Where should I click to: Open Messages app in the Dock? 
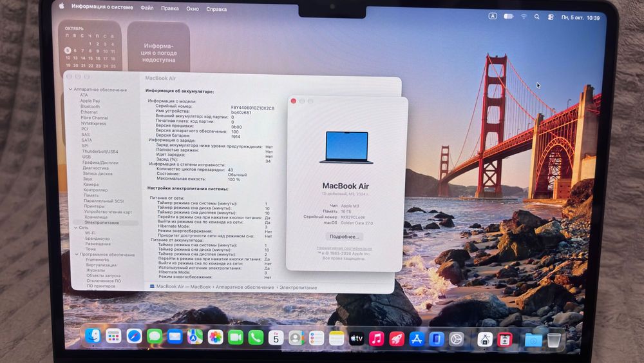pos(155,337)
